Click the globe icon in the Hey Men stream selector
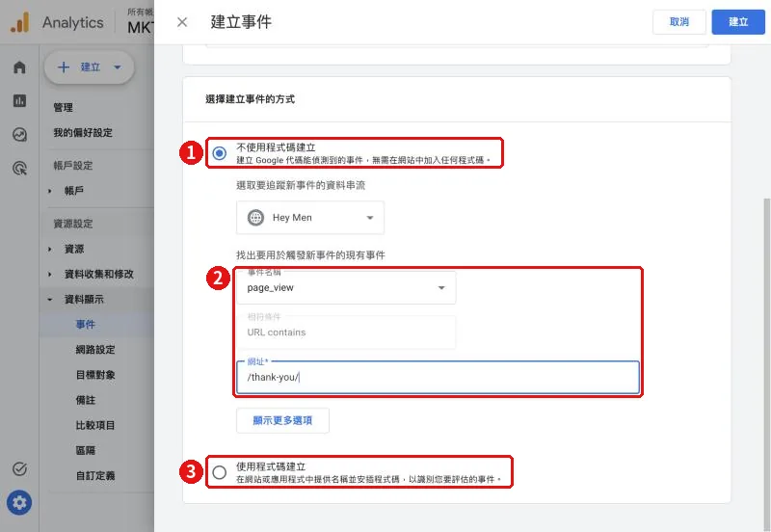Screen dimensions: 771x532 click(255, 217)
